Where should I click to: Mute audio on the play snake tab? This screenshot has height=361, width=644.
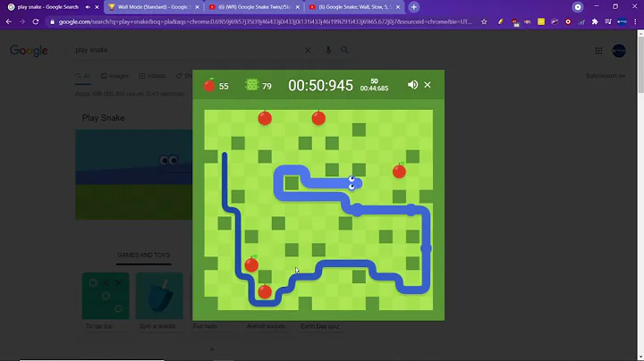[88, 7]
